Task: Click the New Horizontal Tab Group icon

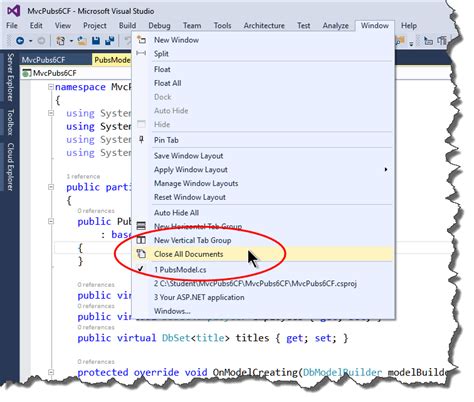Action: [141, 226]
